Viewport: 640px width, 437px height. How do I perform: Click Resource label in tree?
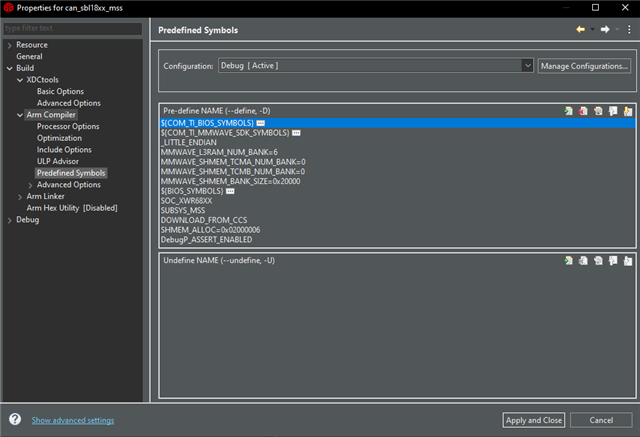[x=32, y=45]
